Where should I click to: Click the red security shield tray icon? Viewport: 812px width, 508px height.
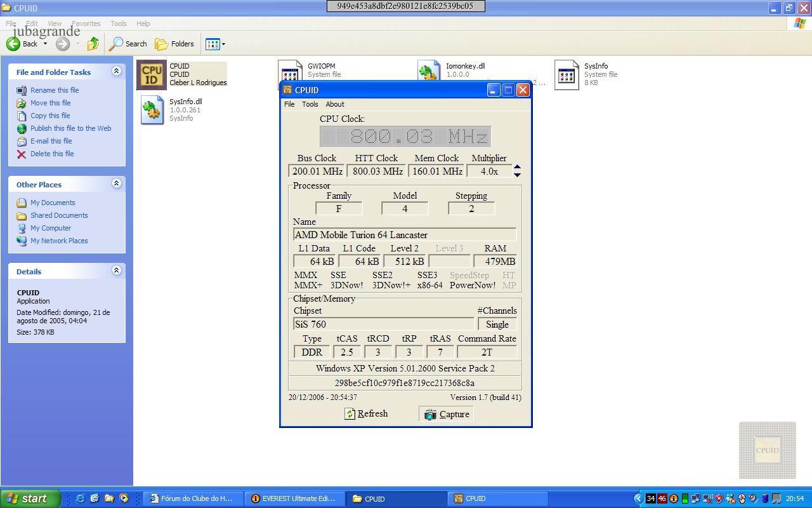pos(719,498)
